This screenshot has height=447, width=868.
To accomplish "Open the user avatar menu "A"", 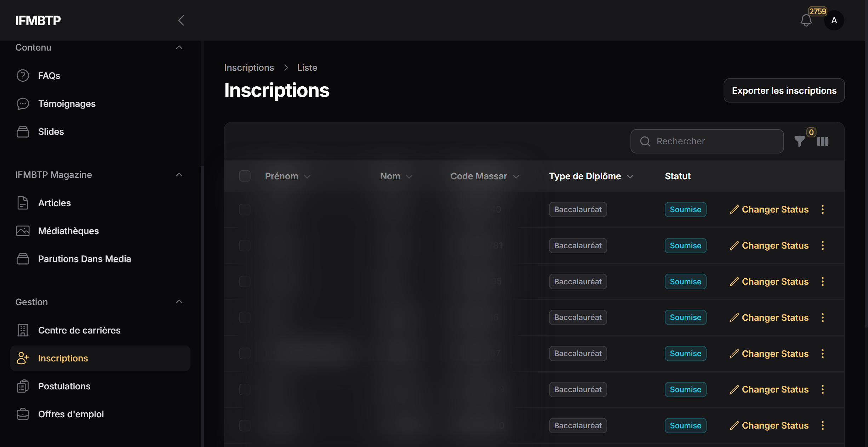I will 834,21.
